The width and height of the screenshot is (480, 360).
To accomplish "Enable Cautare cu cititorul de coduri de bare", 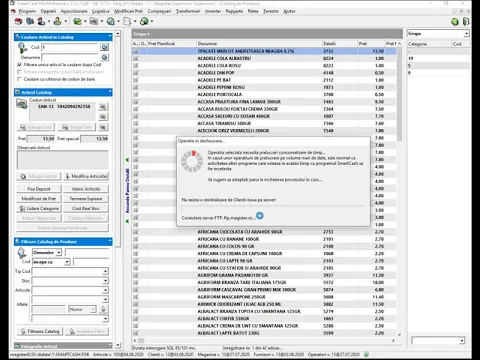I will (x=19, y=79).
